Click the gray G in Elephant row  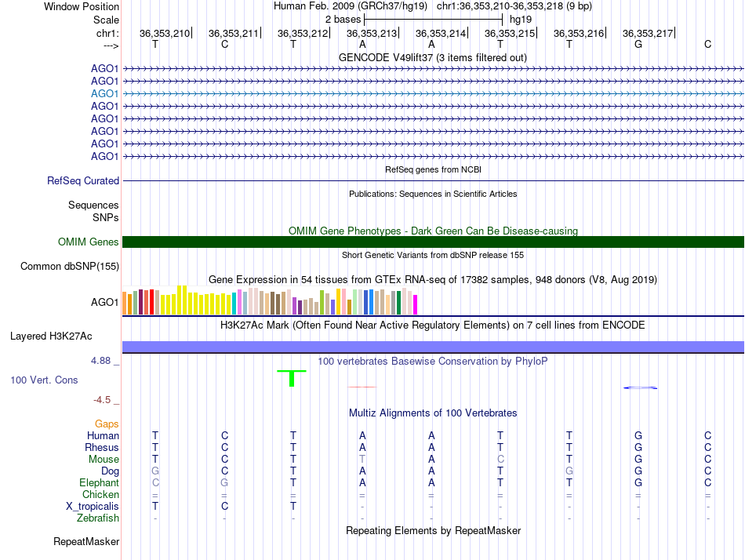click(224, 482)
